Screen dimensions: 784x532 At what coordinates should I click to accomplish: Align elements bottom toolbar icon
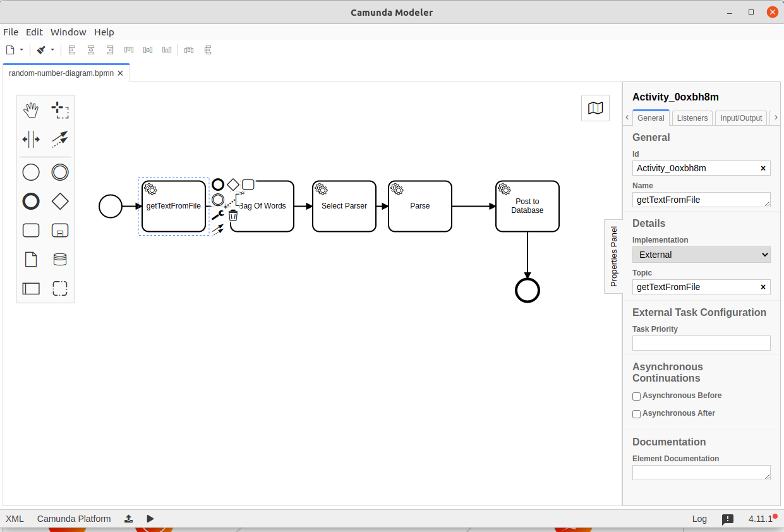click(167, 50)
